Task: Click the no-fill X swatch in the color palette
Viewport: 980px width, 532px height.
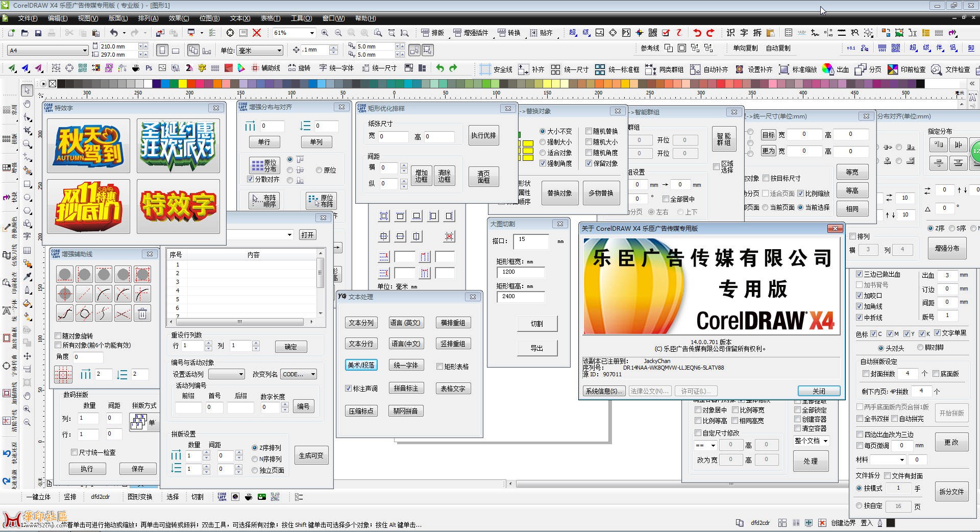Action: click(x=53, y=84)
